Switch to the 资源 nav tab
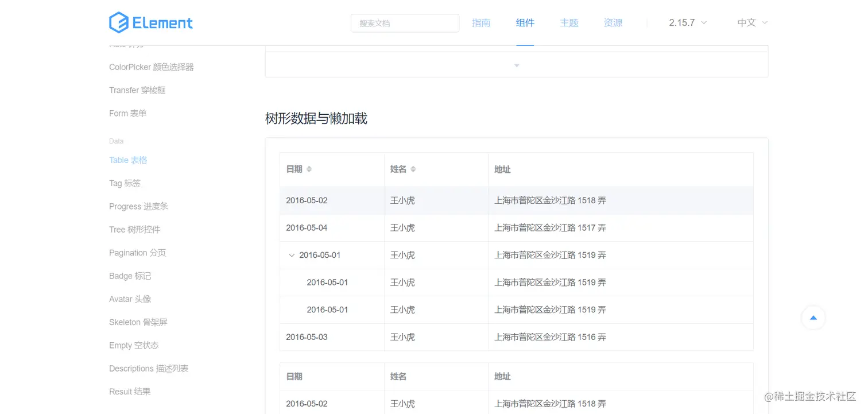The height and width of the screenshot is (414, 868). tap(613, 23)
